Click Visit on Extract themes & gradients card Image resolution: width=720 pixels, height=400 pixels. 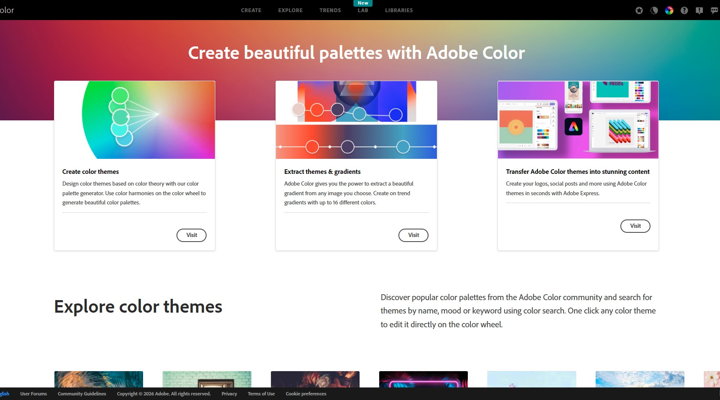[x=413, y=235]
